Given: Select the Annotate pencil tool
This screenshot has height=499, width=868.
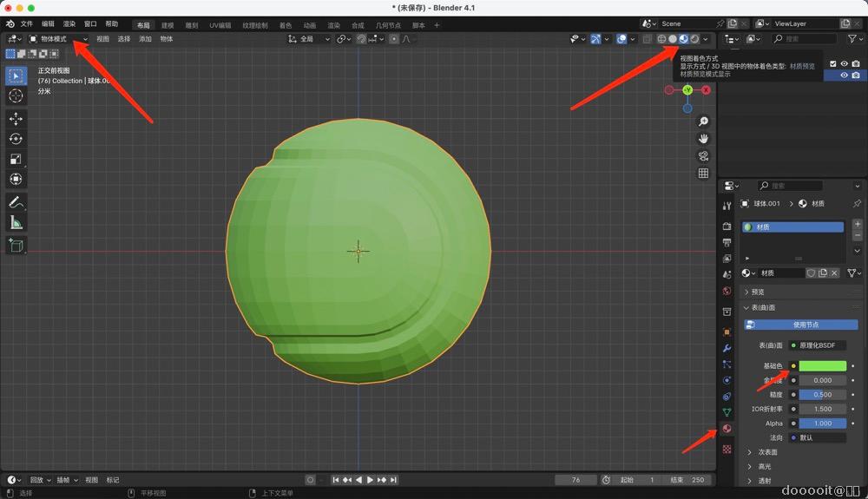Looking at the screenshot, I should click(16, 202).
